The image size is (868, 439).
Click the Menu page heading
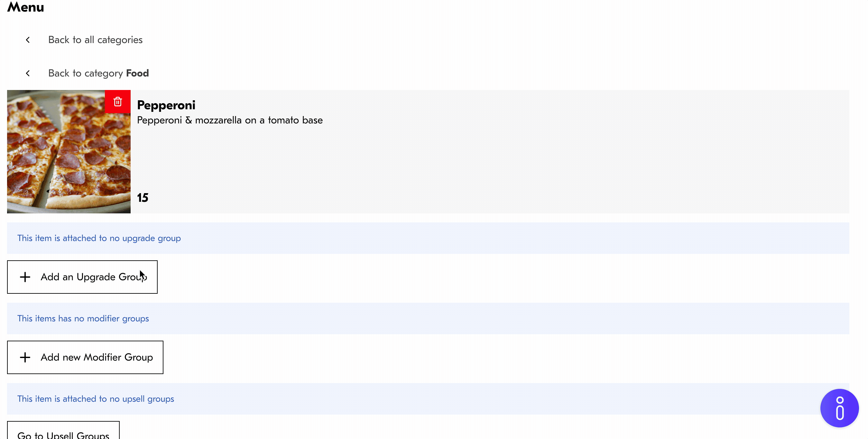pyautogui.click(x=26, y=7)
